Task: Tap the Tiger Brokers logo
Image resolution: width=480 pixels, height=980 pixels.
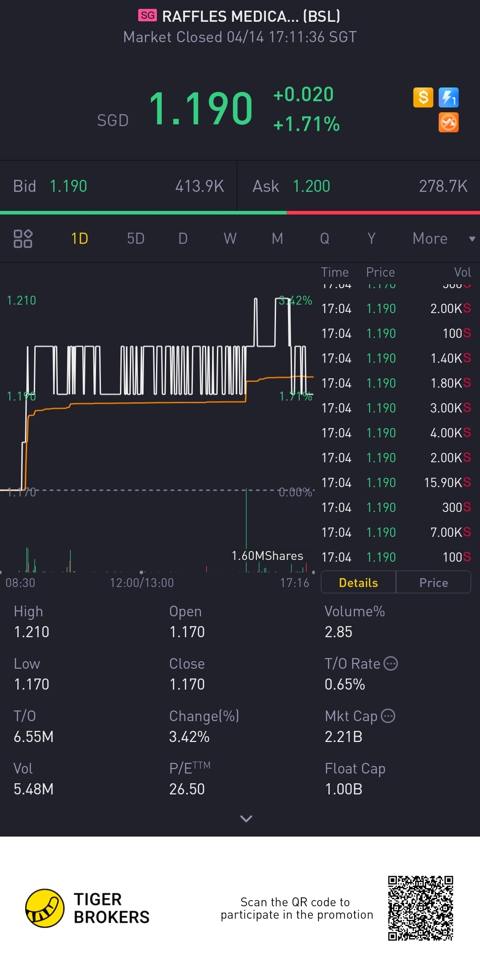Action: coord(87,908)
